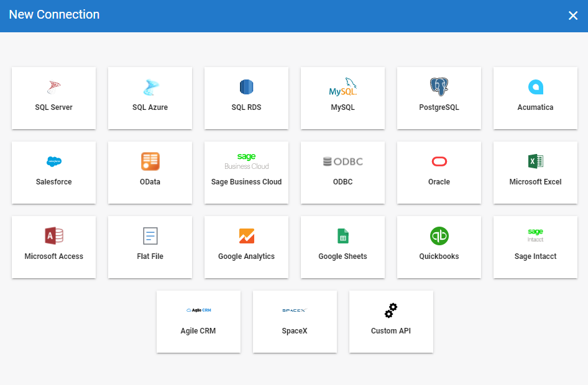Select the OData orange icon
The image size is (588, 385).
tap(150, 161)
